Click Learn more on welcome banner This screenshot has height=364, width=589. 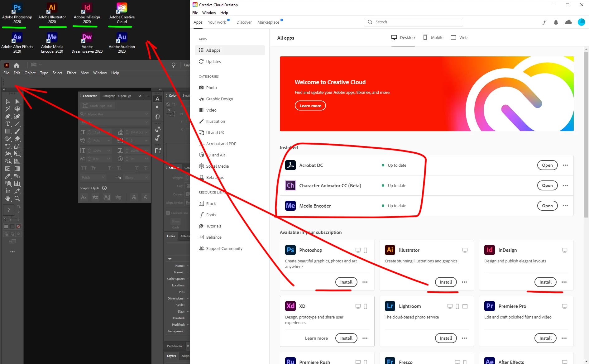310,106
